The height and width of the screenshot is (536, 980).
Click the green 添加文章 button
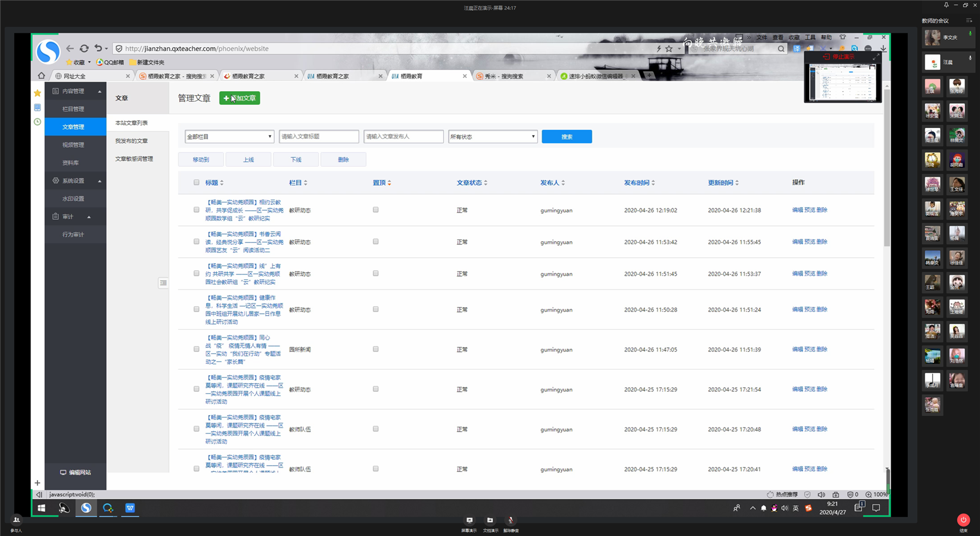coord(239,98)
